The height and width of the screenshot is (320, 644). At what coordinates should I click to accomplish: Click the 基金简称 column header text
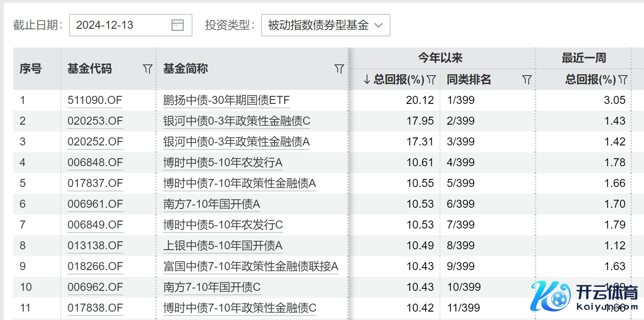tap(185, 69)
